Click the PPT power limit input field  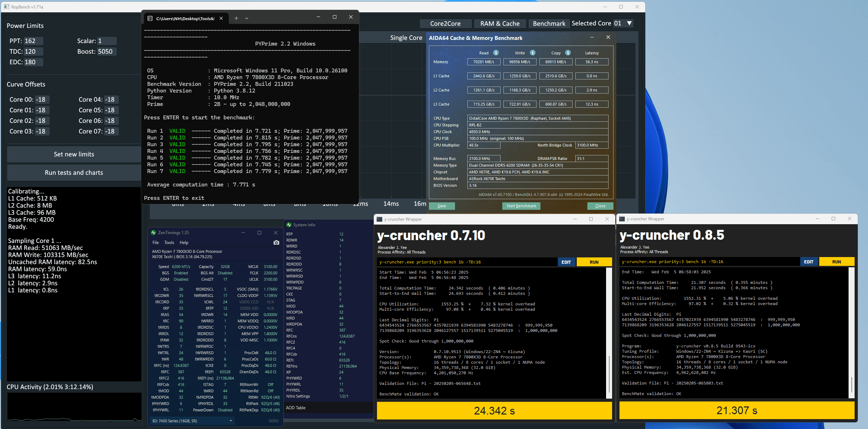click(34, 41)
